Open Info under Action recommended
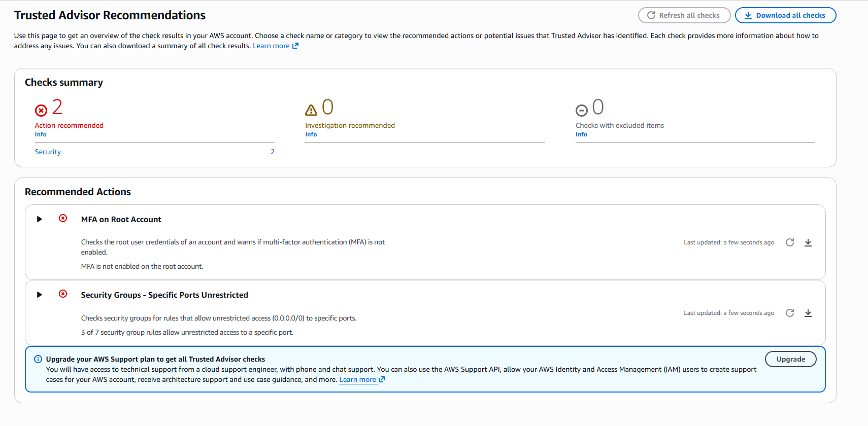The image size is (868, 426). pos(41,134)
